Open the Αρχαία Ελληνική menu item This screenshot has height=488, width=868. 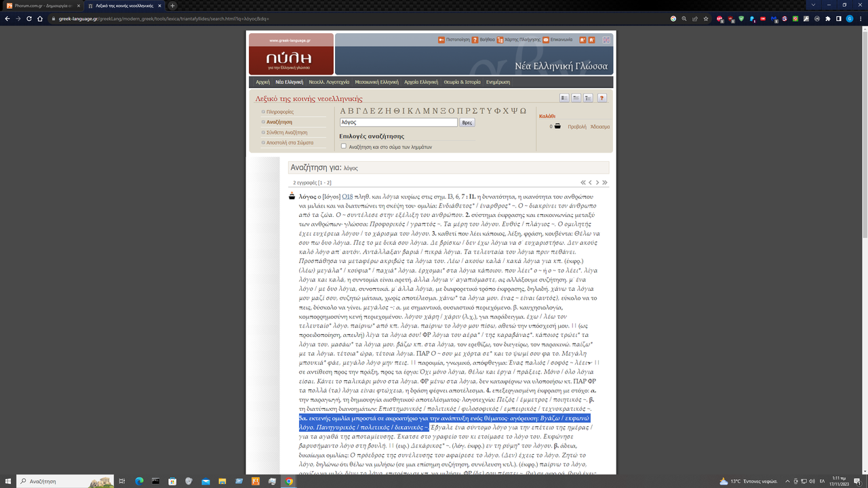click(x=421, y=82)
